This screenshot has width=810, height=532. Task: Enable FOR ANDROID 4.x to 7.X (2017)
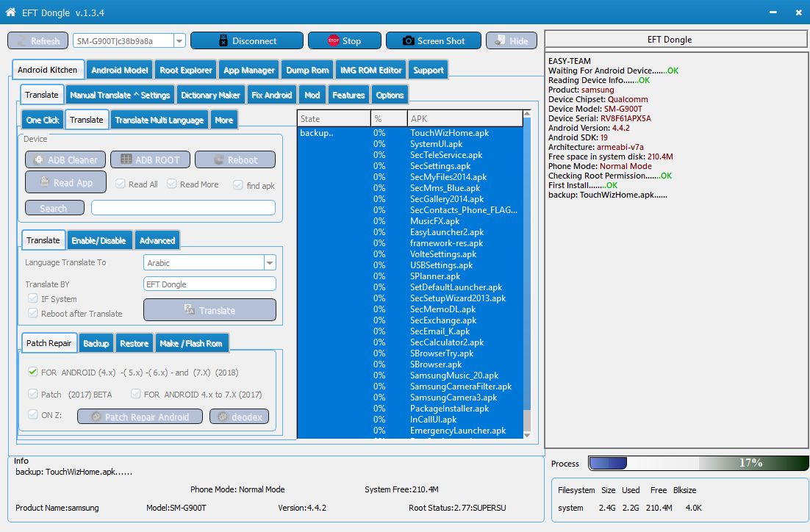(136, 394)
